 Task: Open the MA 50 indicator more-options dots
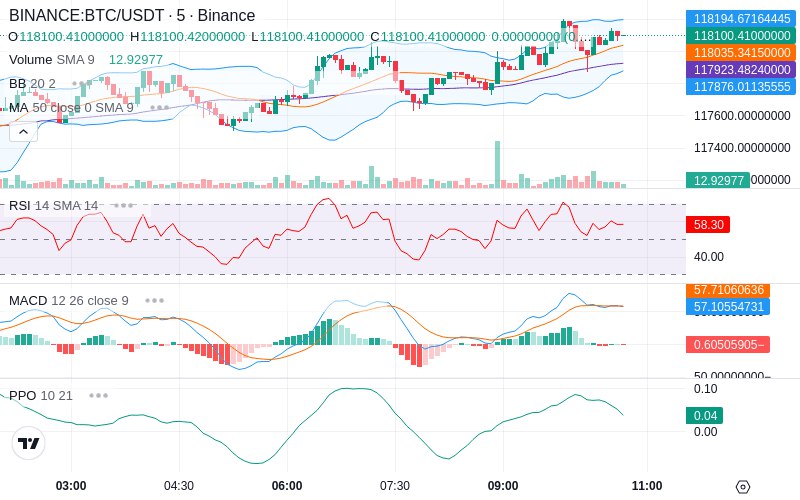coord(159,108)
